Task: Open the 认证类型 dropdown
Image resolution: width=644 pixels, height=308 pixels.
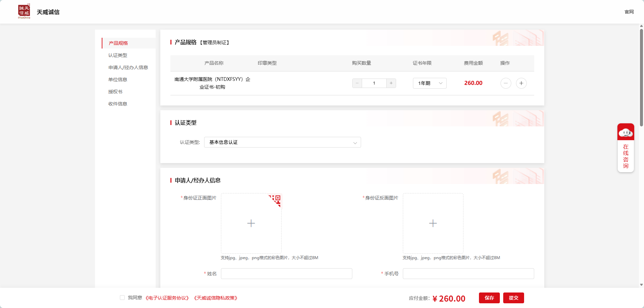Action: point(282,142)
